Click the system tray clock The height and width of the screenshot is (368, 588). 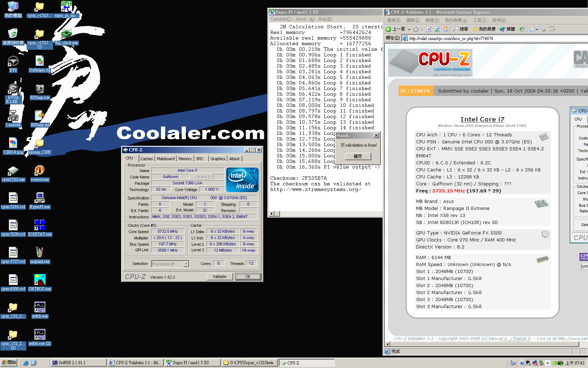575,363
